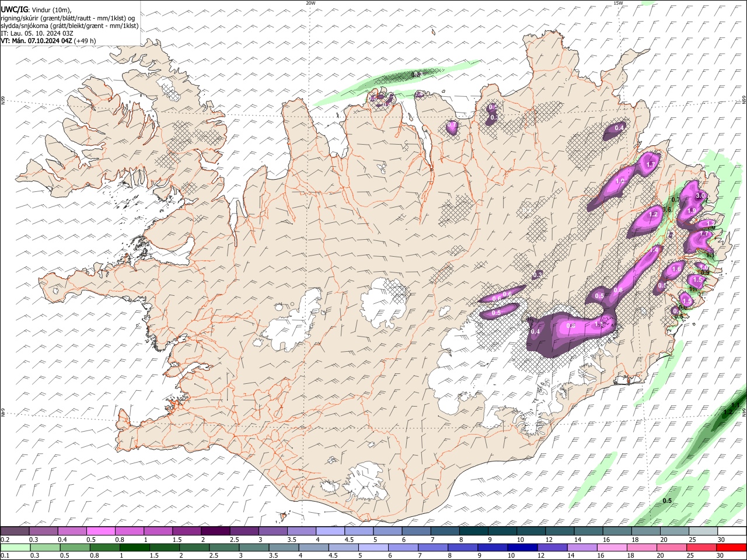Image resolution: width=747 pixels, height=560 pixels.
Task: Click the top legend swatch starting at 0.2
Action: pos(15,531)
